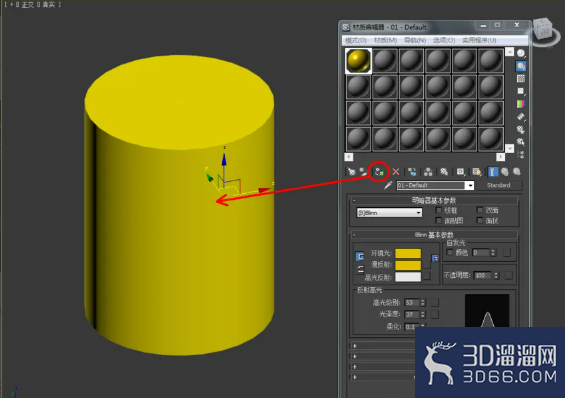Viewport: 565px width, 398px height.
Task: Open Material Editor Options icon
Action: [x=521, y=129]
